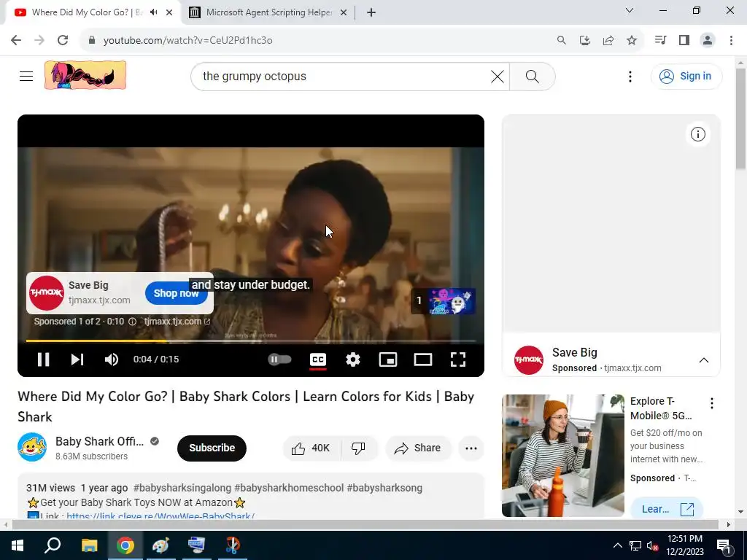Open Chrome three-dot menu
747x560 pixels.
[731, 41]
